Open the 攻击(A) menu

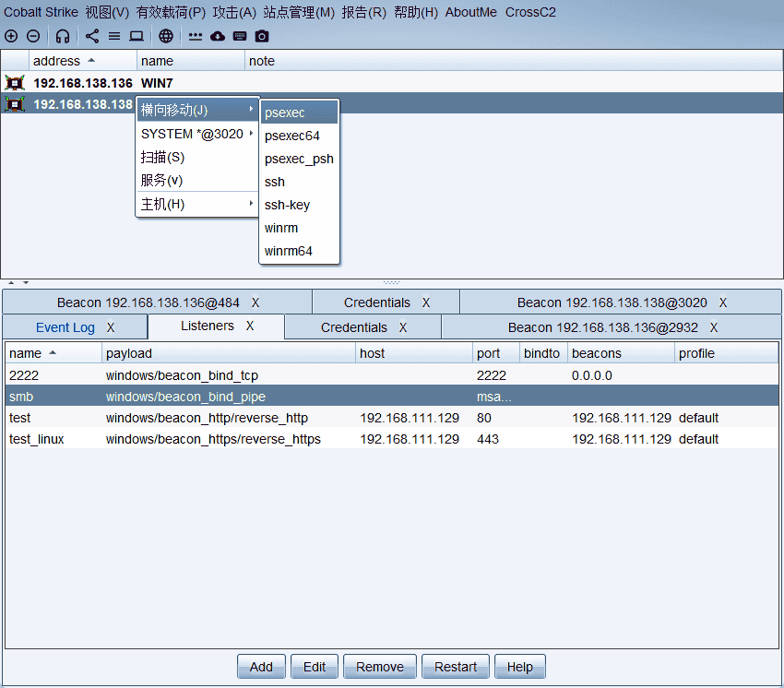click(234, 12)
